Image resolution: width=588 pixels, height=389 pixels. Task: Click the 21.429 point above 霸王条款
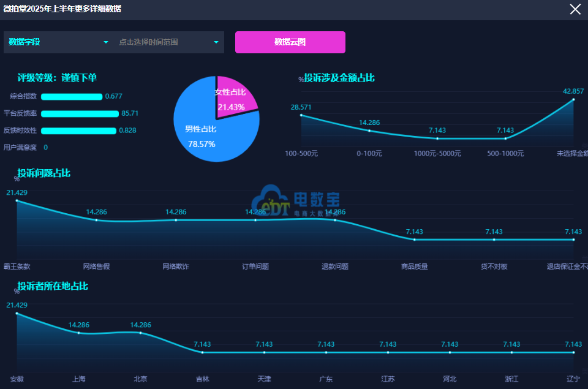pyautogui.click(x=17, y=201)
